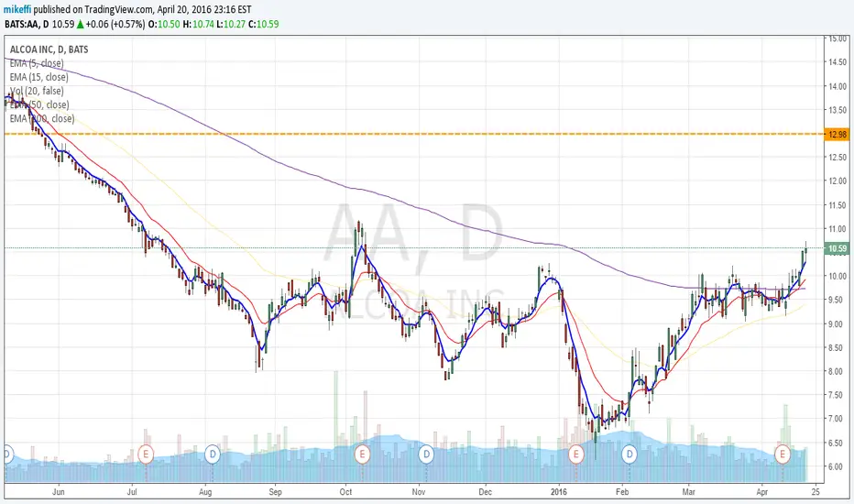The image size is (854, 504).
Task: Click the 12.50 price axis label
Action: (x=838, y=158)
